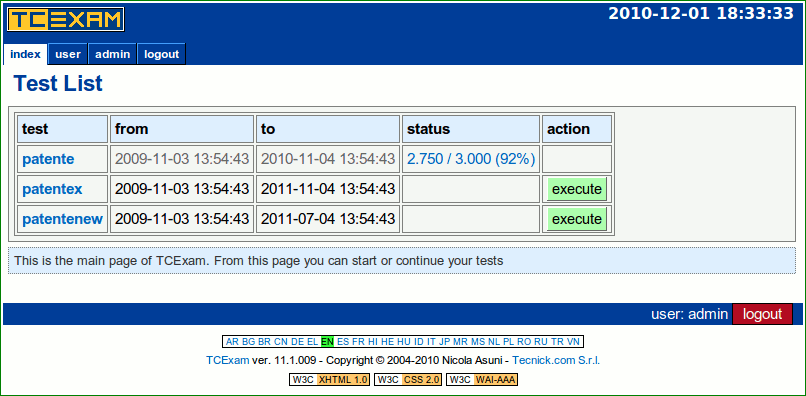806x396 pixels.
Task: Switch language to DE
Action: 297,341
